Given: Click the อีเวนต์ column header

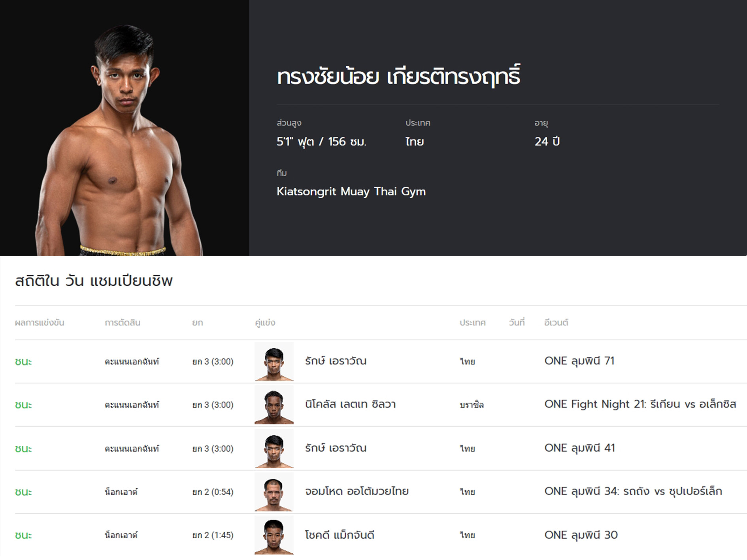Looking at the screenshot, I should pyautogui.click(x=556, y=322).
